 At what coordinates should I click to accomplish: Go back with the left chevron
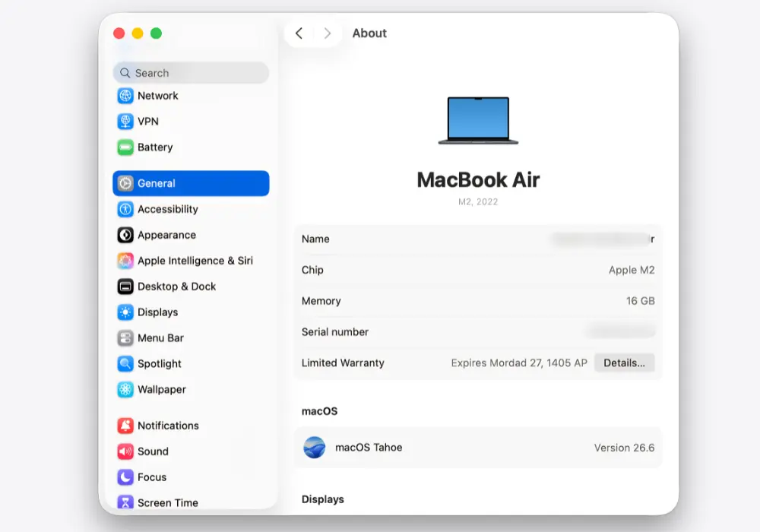coord(299,33)
